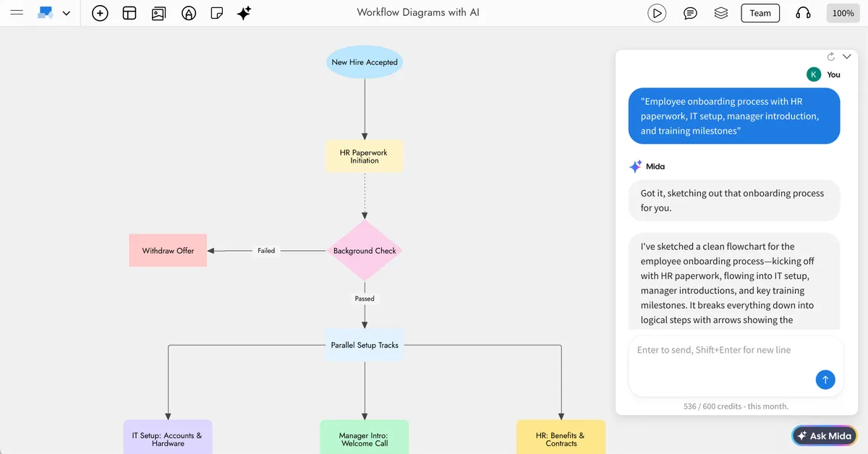Focus the chat message input field
The height and width of the screenshot is (454, 868).
(736, 366)
